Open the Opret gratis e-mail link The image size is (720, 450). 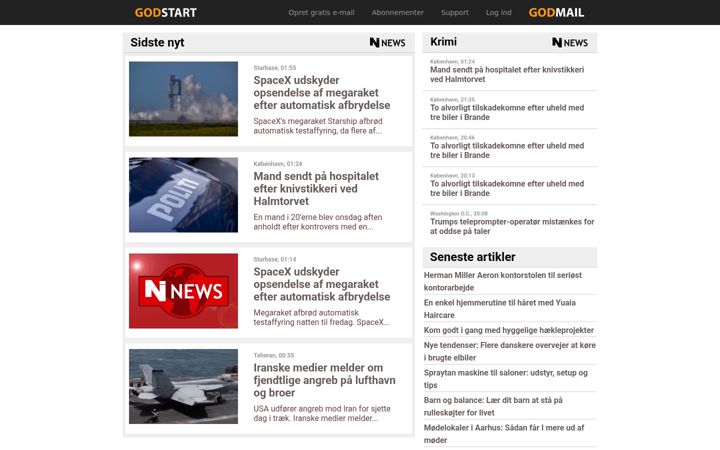click(x=321, y=12)
